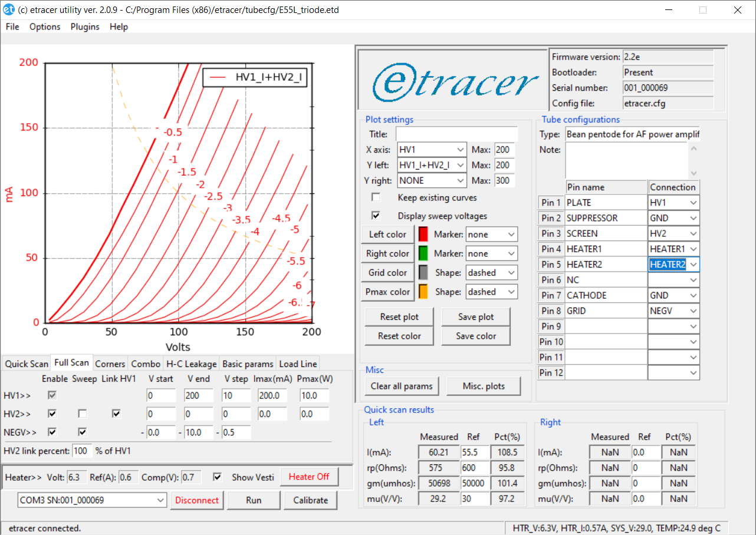
Task: Click the Heater Off button
Action: tap(309, 477)
